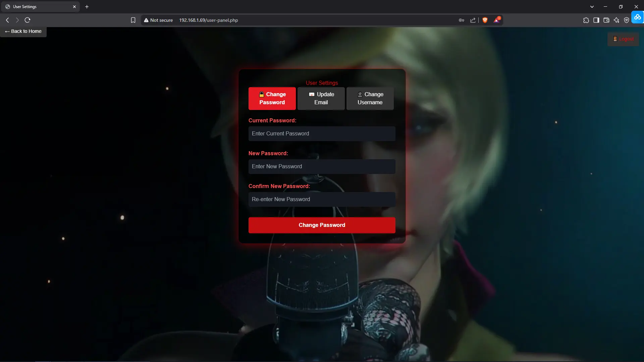Click the Not secure warning icon
Viewport: 644px width, 362px height.
tap(146, 20)
